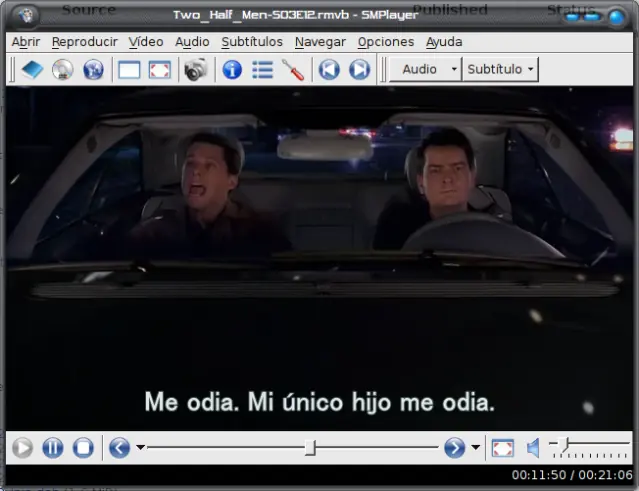
Task: Toggle fullscreen in bottom control bar
Action: (502, 448)
